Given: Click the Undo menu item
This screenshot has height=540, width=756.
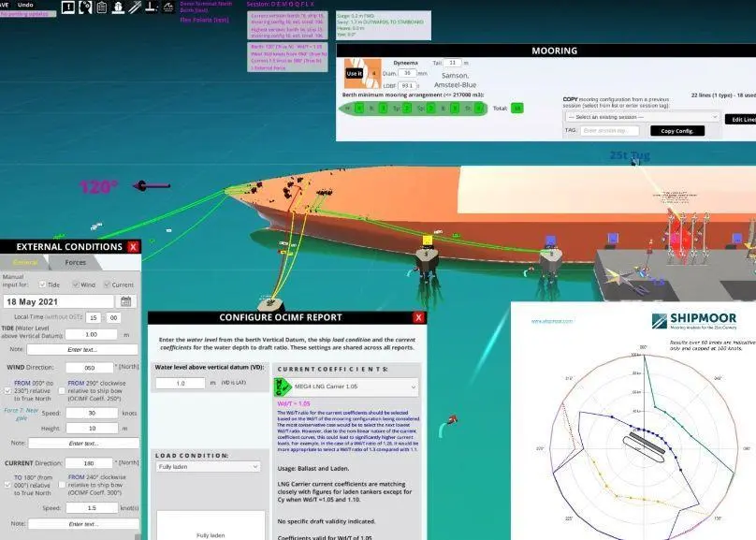Looking at the screenshot, I should coord(25,5).
